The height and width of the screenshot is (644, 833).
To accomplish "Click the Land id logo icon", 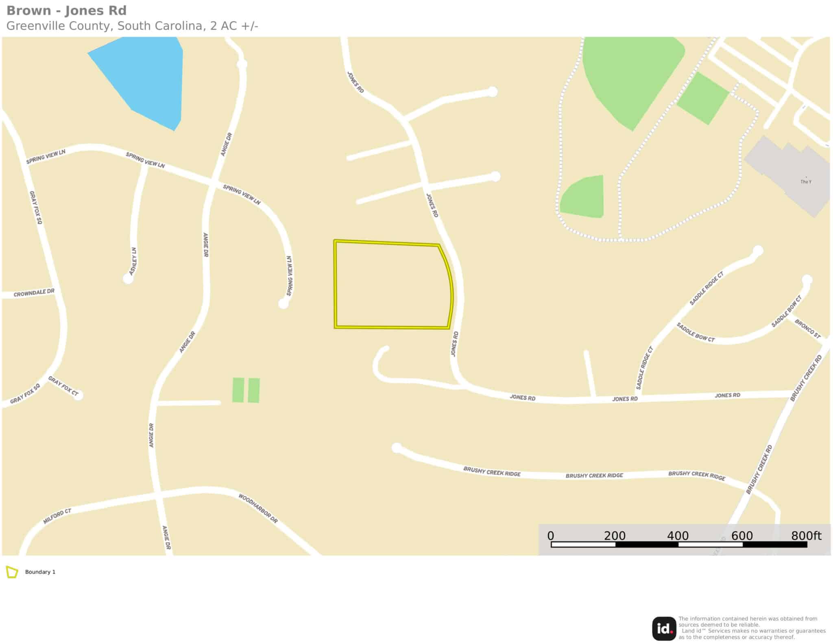I will 664,629.
